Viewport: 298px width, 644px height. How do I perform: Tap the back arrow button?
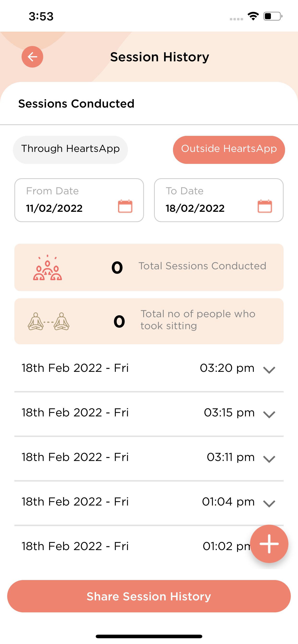pos(32,57)
